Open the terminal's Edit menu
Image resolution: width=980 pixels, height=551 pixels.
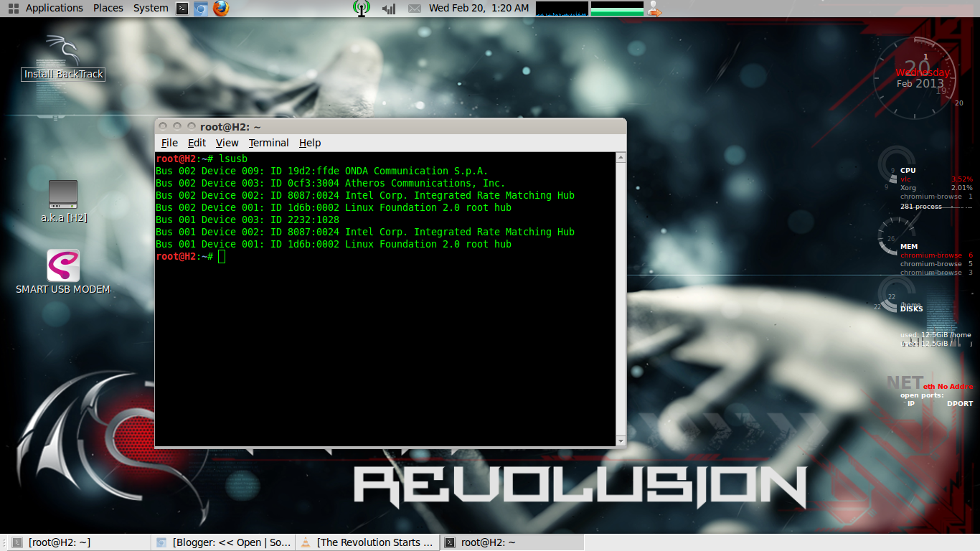click(197, 143)
